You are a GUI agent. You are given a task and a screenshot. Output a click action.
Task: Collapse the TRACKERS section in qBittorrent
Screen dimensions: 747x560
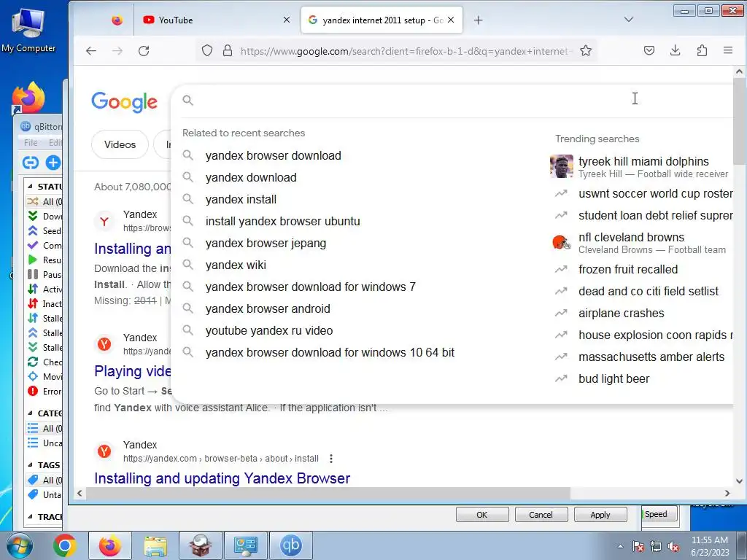pyautogui.click(x=30, y=517)
